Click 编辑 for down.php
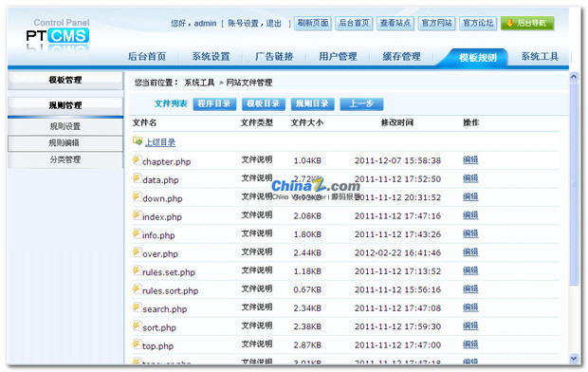Screen dimensions: 588x372 click(470, 196)
